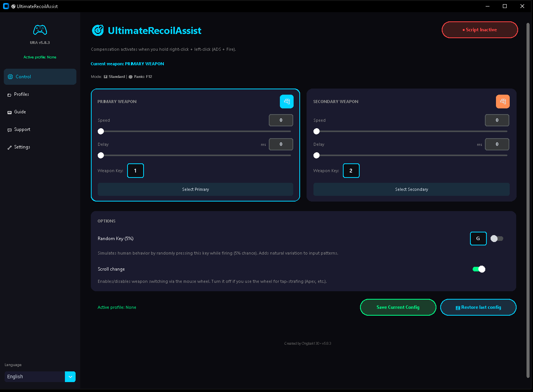Image resolution: width=533 pixels, height=392 pixels.
Task: Click the secondary weapon Delay value field
Action: (x=497, y=144)
